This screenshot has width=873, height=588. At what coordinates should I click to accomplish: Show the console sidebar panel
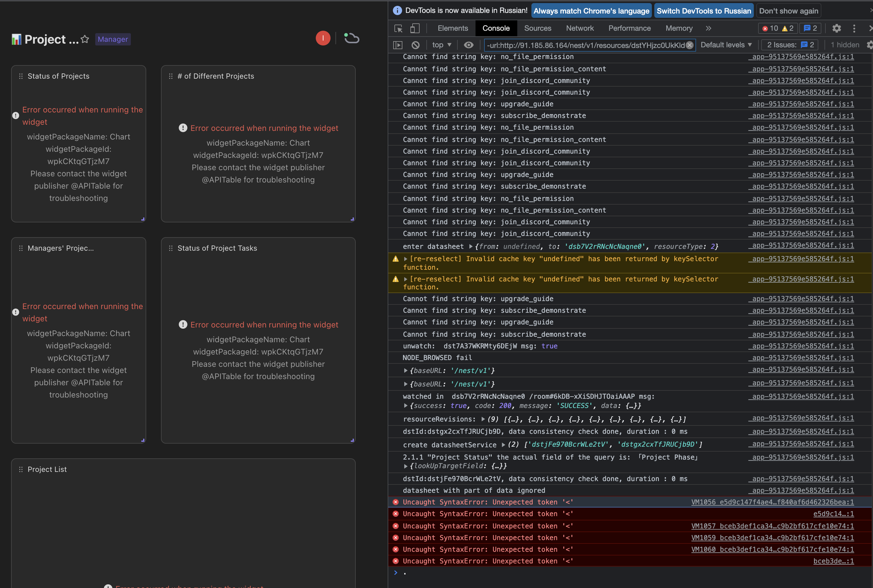coord(397,45)
